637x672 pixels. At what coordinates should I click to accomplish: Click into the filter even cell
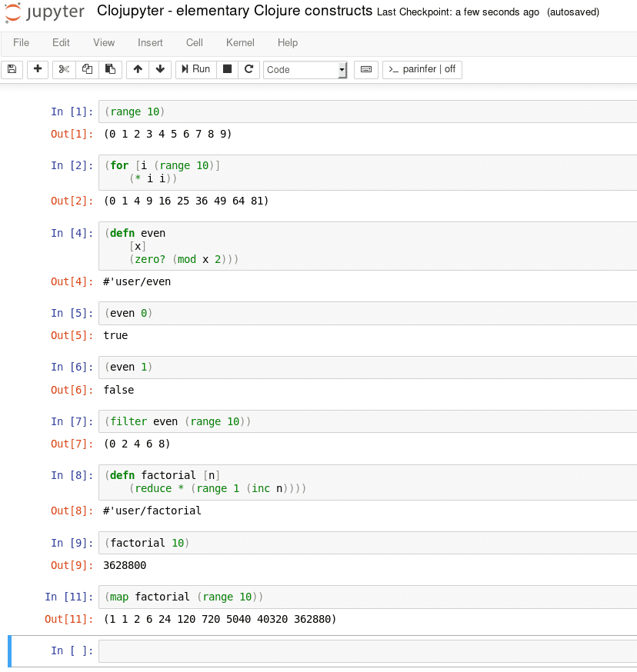tap(368, 421)
